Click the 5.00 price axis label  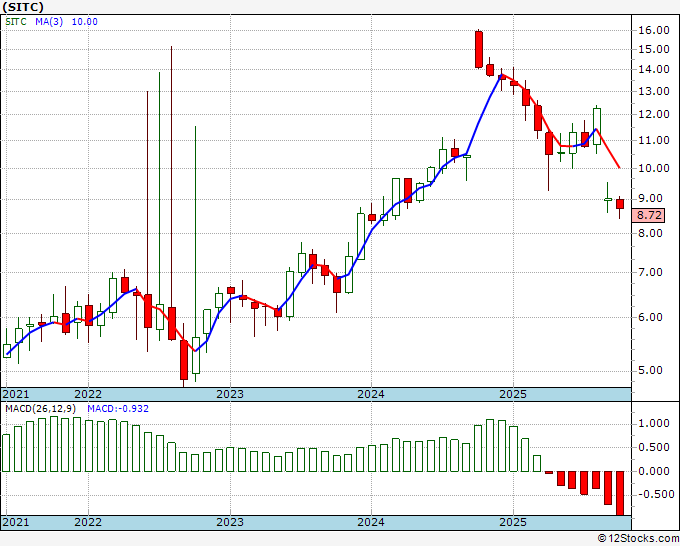651,370
